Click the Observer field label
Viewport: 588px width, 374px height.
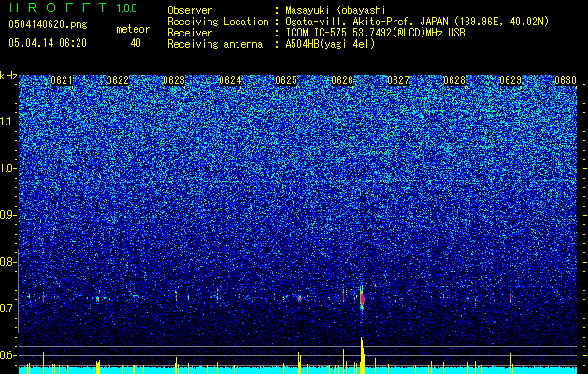[x=190, y=10]
